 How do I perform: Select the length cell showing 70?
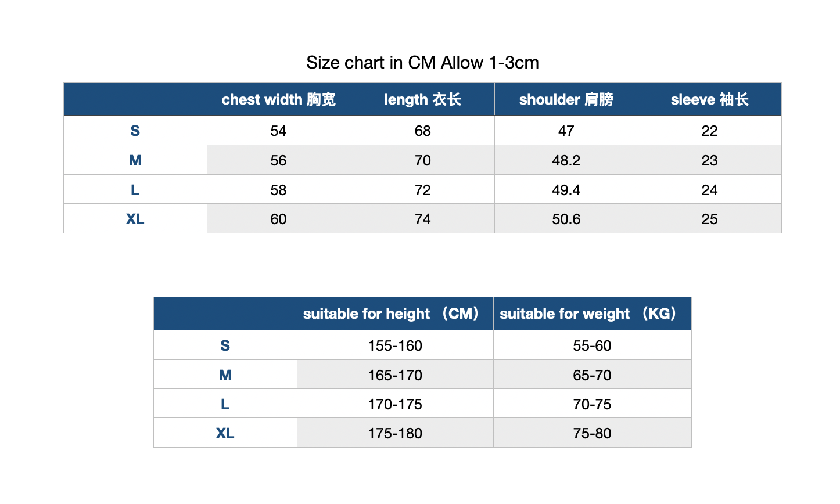coord(423,160)
